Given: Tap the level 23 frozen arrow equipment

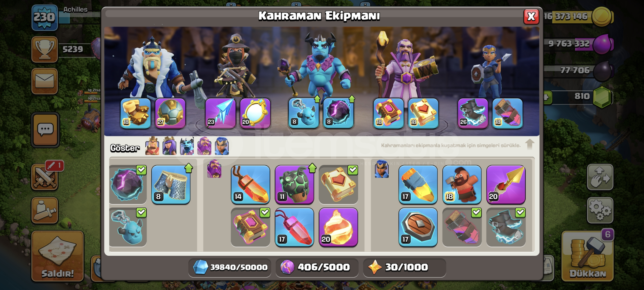Looking at the screenshot, I should [220, 113].
